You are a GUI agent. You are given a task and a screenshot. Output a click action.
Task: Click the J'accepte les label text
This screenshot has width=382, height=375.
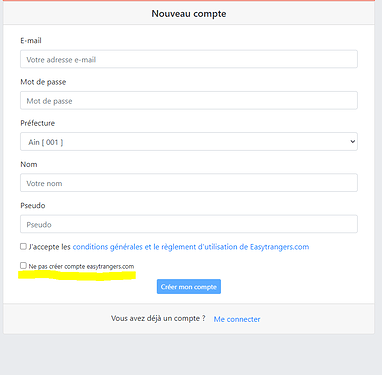50,247
